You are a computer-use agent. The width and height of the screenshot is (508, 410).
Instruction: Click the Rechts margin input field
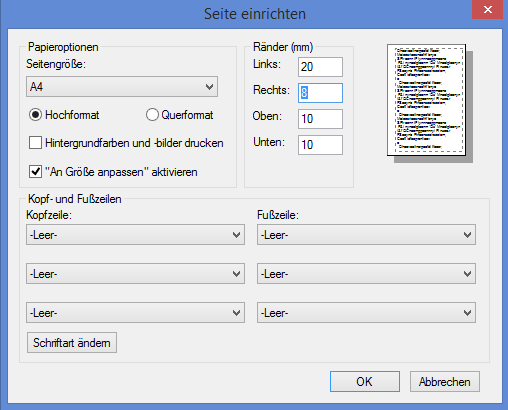coord(320,93)
